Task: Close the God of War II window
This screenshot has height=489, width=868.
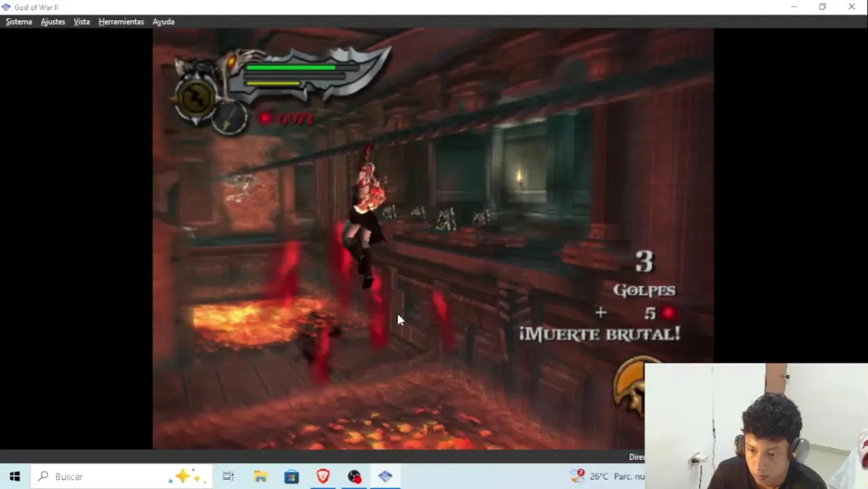Action: (852, 7)
